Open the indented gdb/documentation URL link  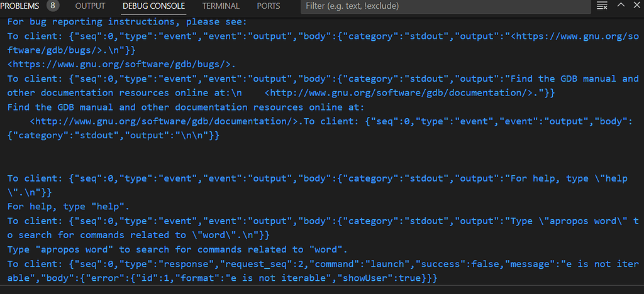tap(166, 121)
